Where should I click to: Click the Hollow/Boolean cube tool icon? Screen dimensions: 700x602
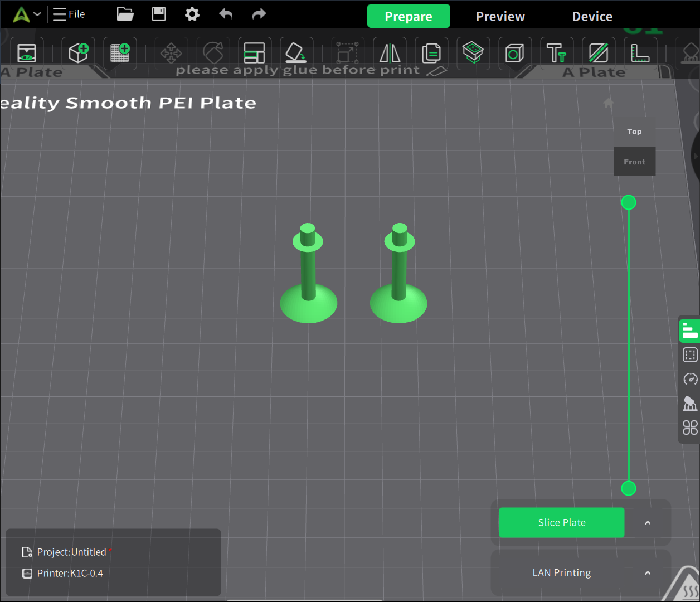coord(514,54)
